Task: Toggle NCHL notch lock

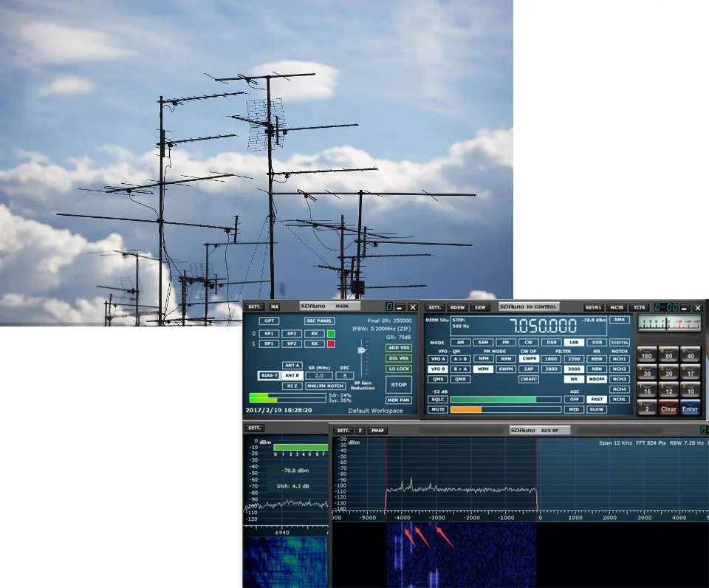Action: 620,400
